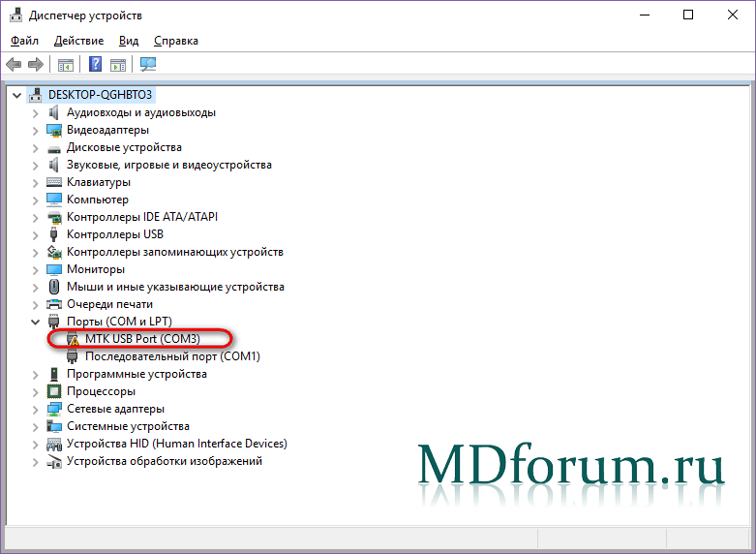Image resolution: width=756 pixels, height=554 pixels.
Task: Click the Порты (COM и LPT) port icon
Action: [x=54, y=322]
